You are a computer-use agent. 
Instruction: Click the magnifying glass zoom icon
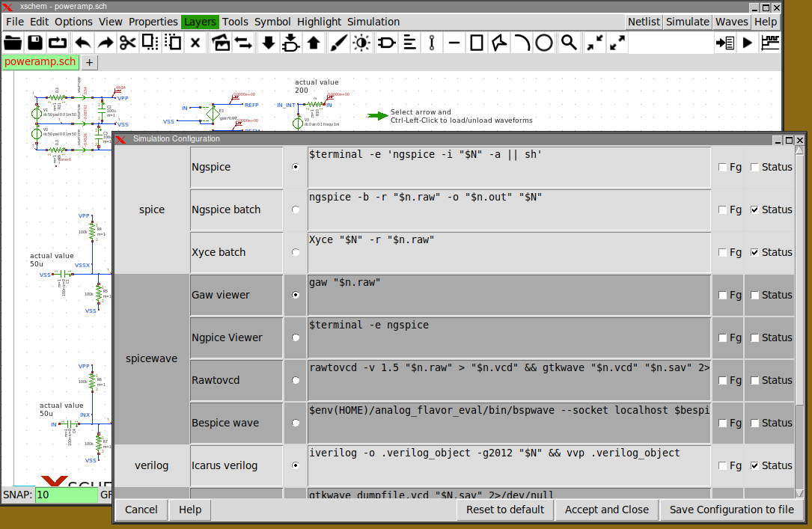[x=569, y=43]
